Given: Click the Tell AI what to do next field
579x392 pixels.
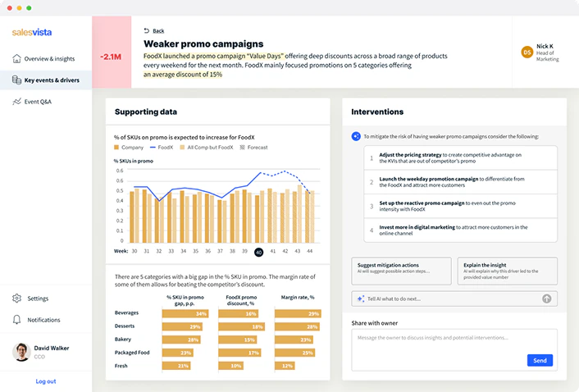Looking at the screenshot, I should coord(454,299).
